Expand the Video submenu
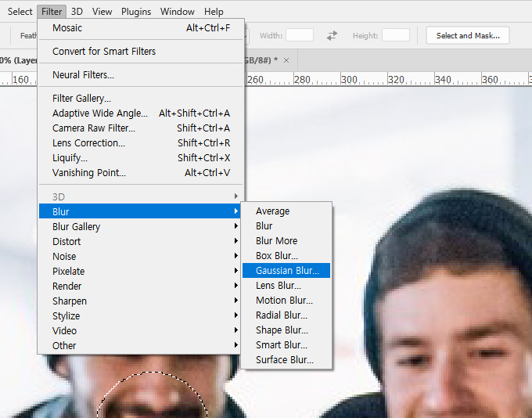Screen dimensions: 532x418 point(140,331)
